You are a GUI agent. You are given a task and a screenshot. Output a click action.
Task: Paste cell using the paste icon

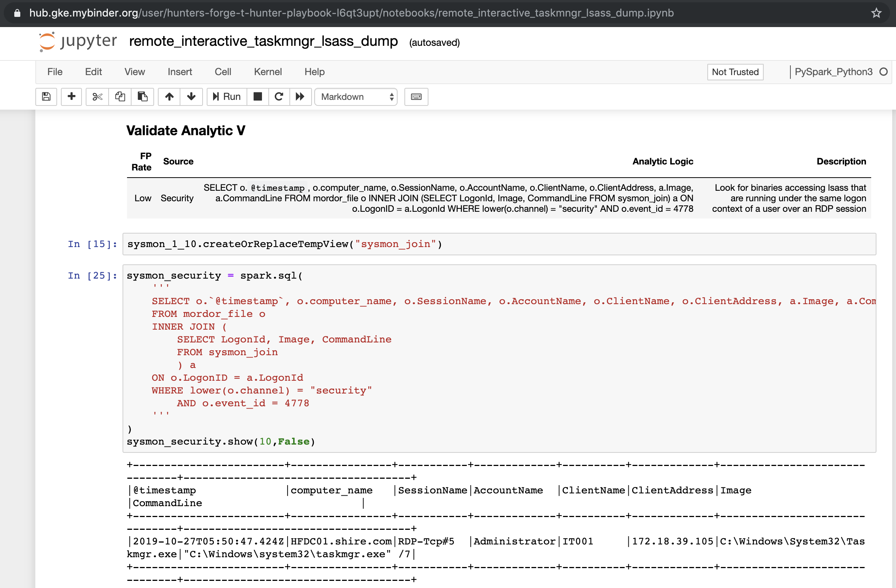(143, 96)
